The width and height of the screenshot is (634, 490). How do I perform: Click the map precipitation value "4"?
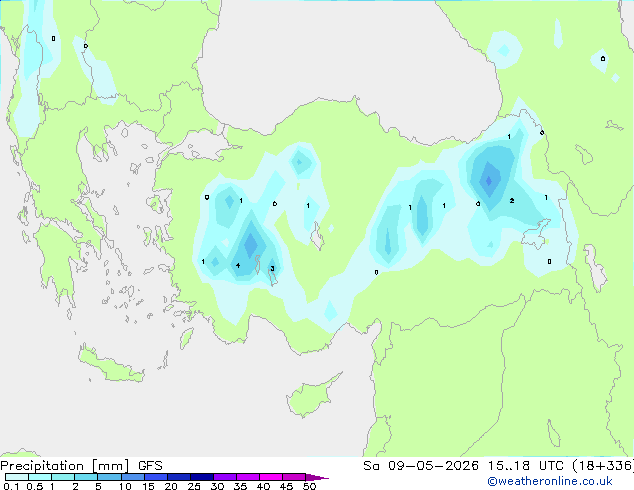pos(238,265)
